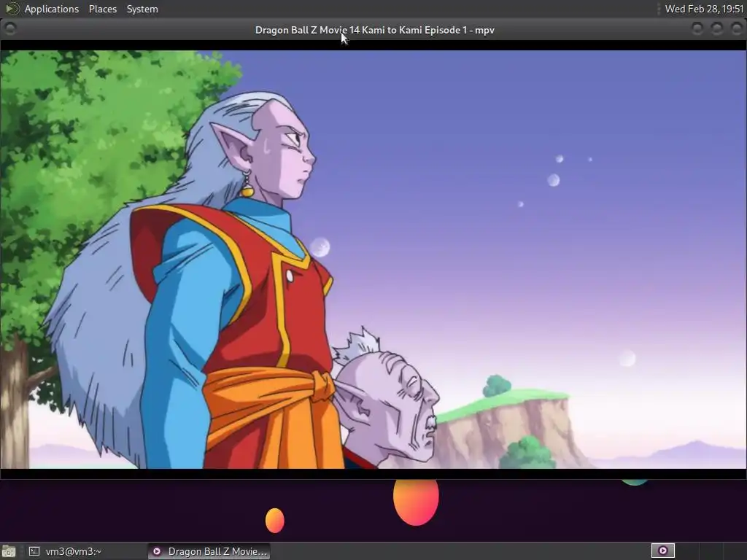Click the mpv play icon in bottom-right tray

pyautogui.click(x=662, y=551)
